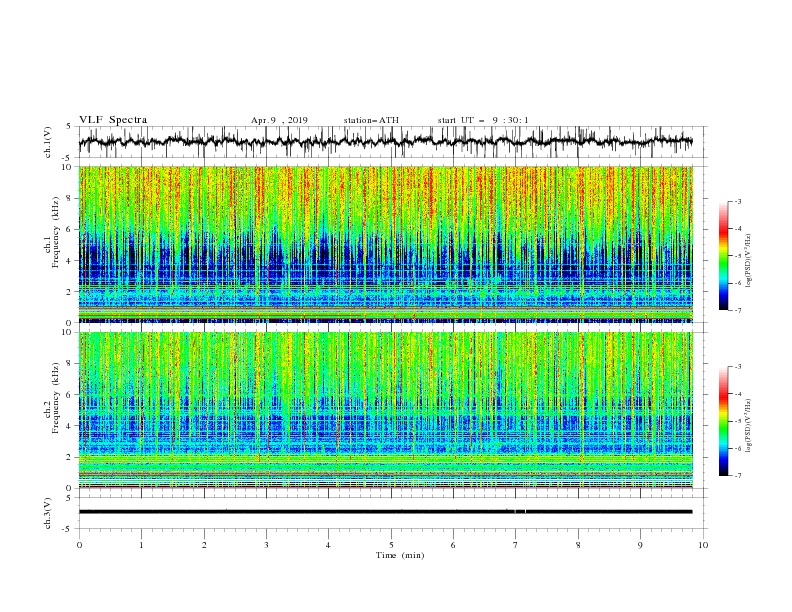792x612 pixels.
Task: Click the "8" tick on the Time axis
Action: pos(578,545)
